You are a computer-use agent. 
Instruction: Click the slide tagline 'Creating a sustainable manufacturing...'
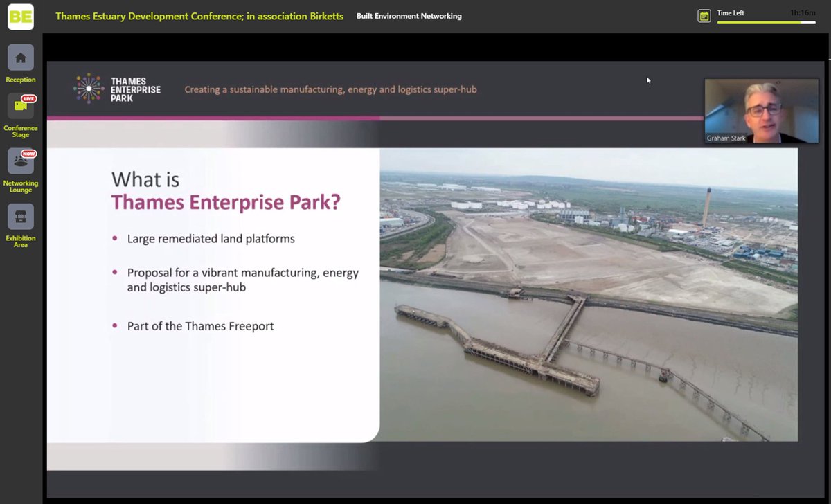[330, 89]
